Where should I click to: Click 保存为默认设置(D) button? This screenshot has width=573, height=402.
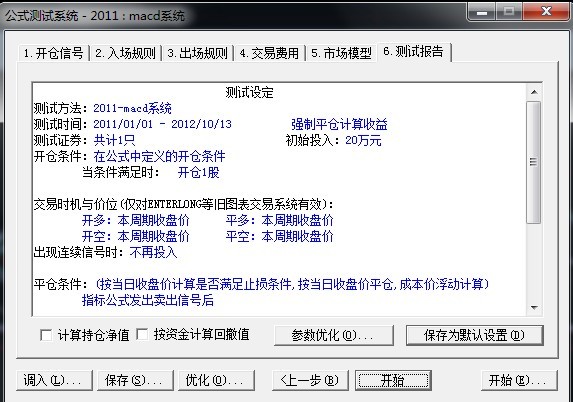click(475, 335)
